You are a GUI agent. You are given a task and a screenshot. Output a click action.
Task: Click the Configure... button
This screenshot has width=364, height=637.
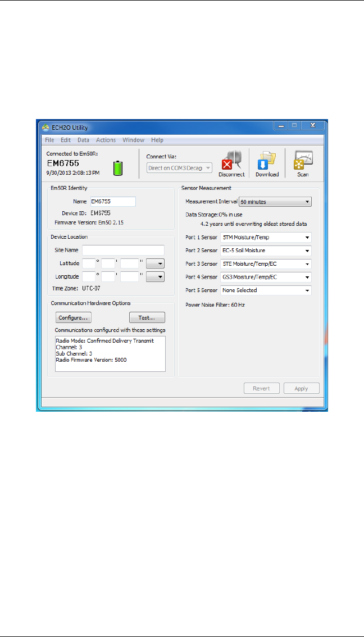point(73,317)
